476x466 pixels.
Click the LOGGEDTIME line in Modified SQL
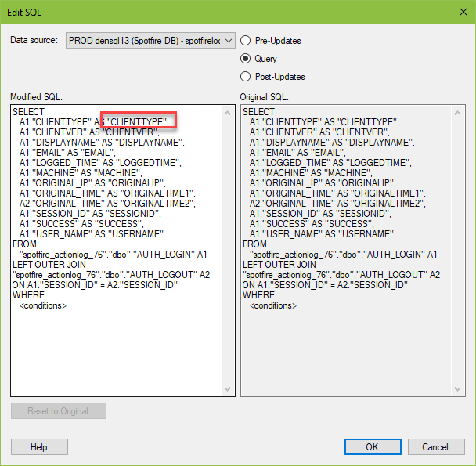100,163
